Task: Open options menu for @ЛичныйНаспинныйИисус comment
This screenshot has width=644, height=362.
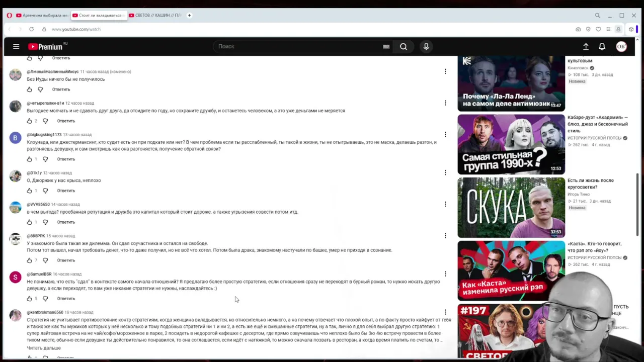Action: [x=445, y=71]
